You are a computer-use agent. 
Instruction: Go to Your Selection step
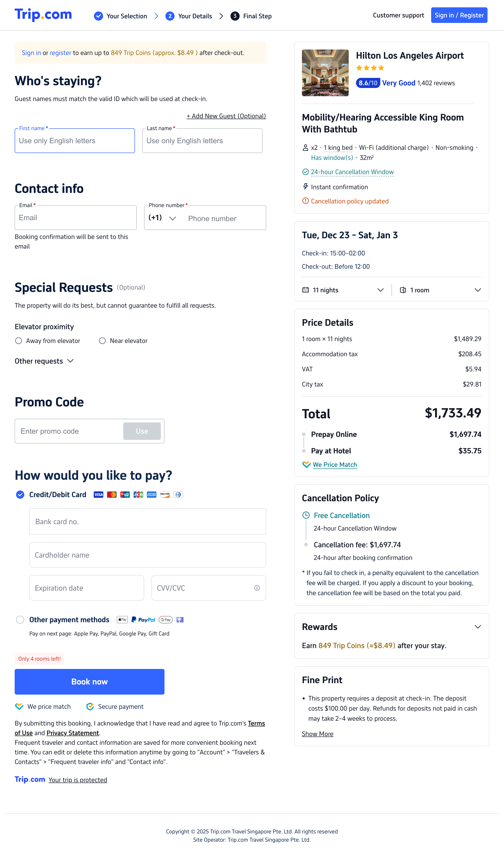(x=121, y=16)
